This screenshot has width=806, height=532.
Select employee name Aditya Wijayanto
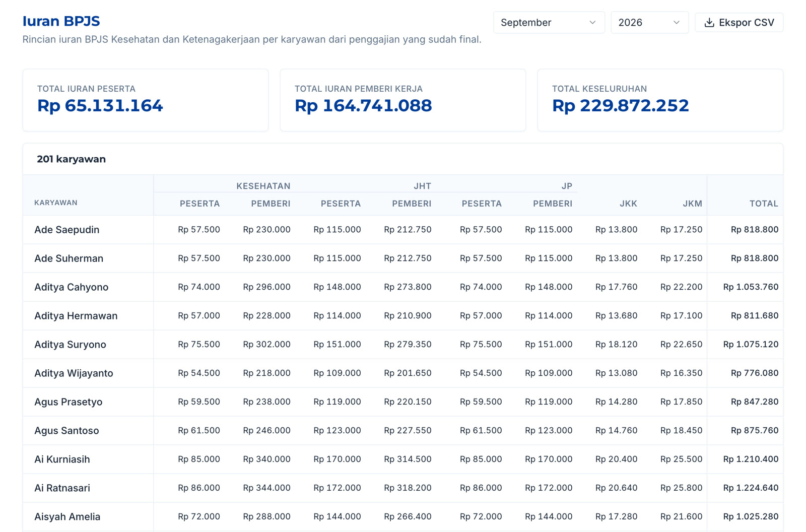(74, 373)
